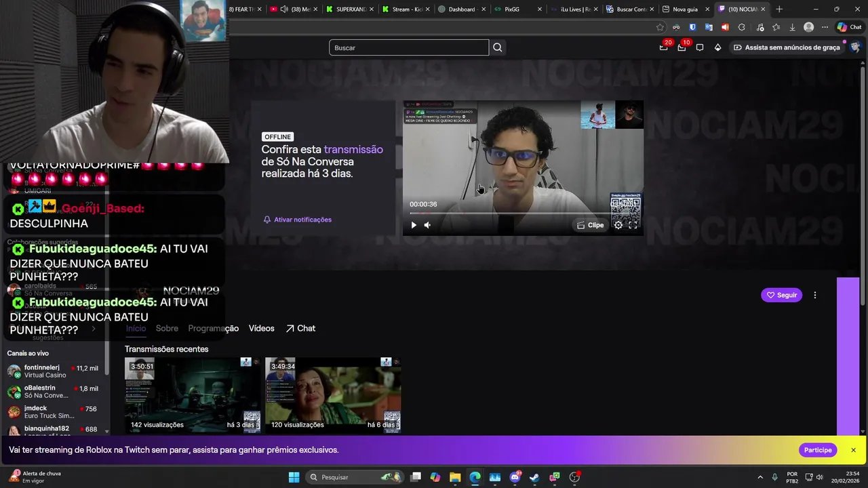
Task: Switch to the Dashboard browser tab
Action: tap(462, 9)
